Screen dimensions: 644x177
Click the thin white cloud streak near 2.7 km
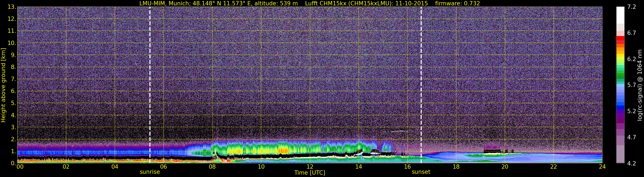point(399,131)
